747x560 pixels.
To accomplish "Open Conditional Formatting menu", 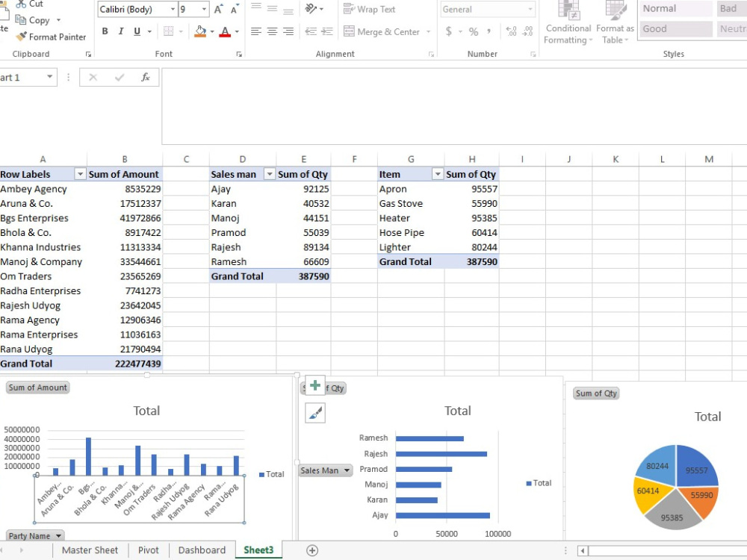I will click(x=568, y=23).
